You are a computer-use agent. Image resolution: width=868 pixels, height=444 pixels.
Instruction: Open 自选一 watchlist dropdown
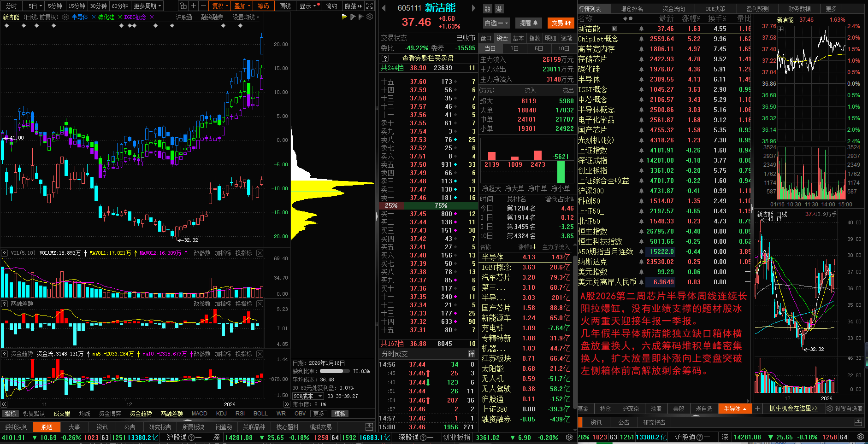tap(496, 23)
